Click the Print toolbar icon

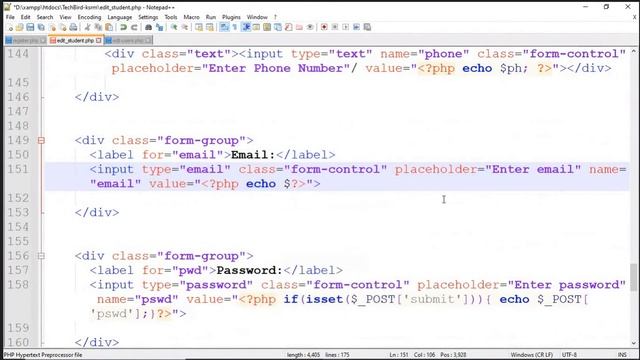click(x=73, y=27)
